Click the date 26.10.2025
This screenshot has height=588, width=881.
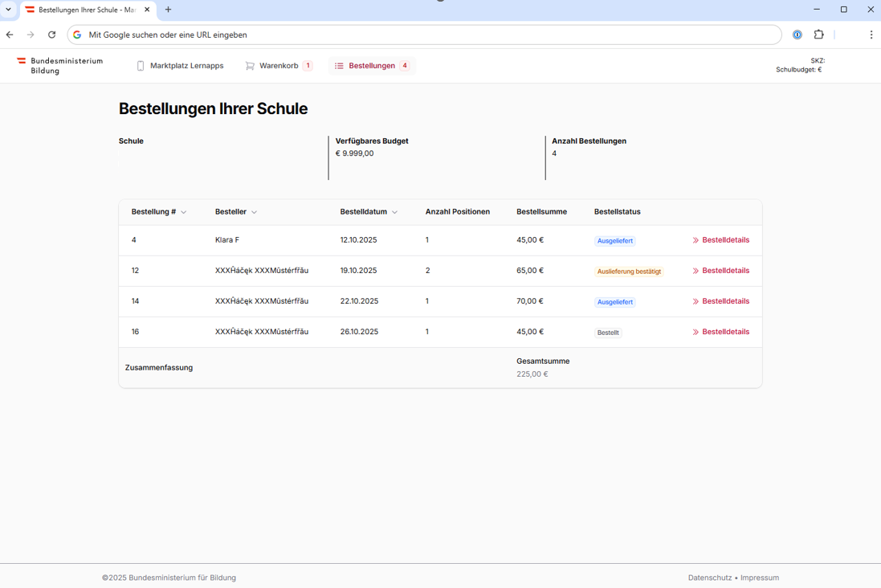[359, 332]
